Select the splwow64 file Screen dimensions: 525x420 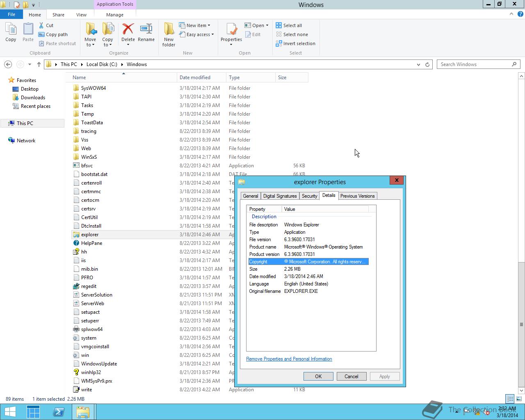click(92, 329)
